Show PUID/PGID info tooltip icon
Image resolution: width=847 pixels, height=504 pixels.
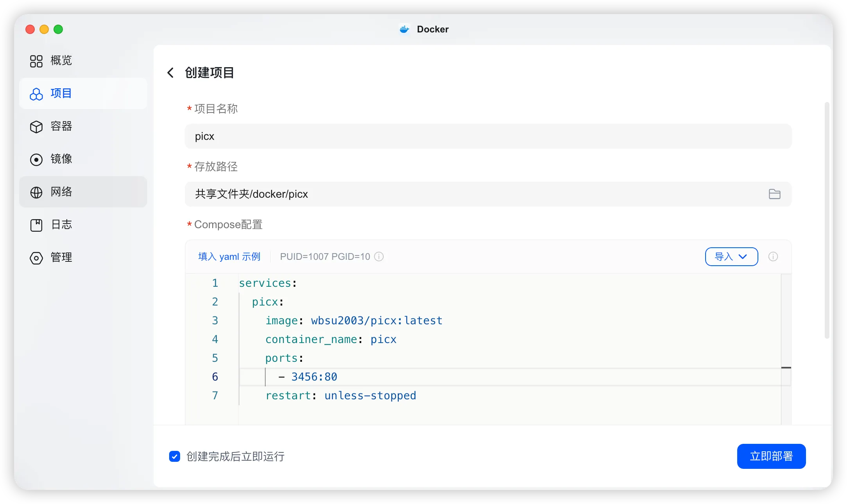point(379,257)
